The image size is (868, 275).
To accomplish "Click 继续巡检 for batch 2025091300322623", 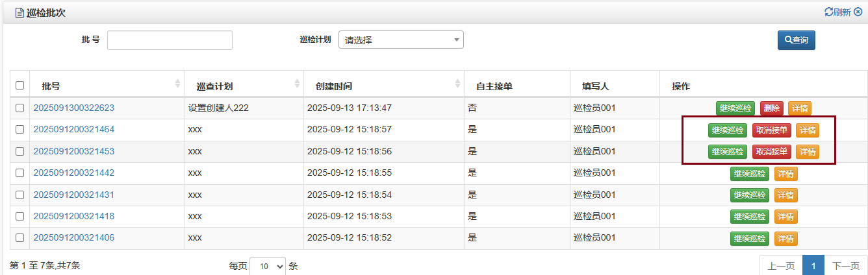I will [x=735, y=108].
